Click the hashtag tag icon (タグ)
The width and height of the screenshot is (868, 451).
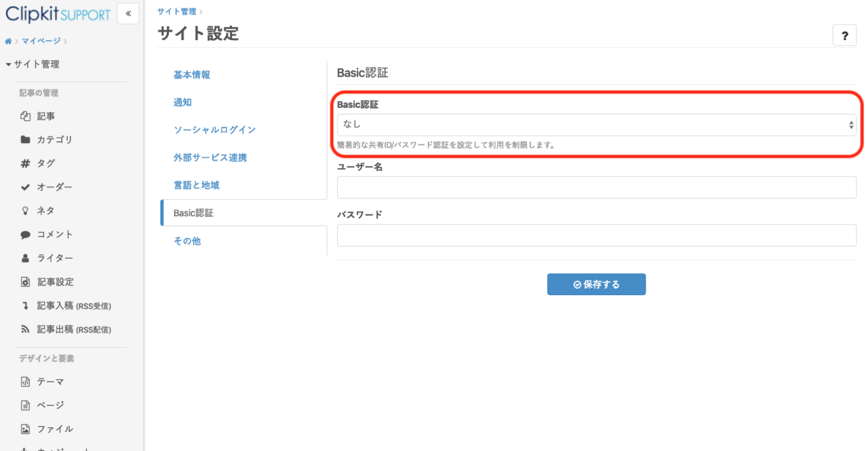(26, 163)
